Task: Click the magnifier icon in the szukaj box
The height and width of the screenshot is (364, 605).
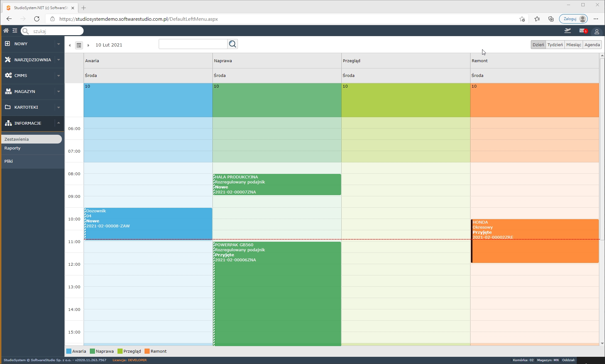Action: tap(26, 31)
